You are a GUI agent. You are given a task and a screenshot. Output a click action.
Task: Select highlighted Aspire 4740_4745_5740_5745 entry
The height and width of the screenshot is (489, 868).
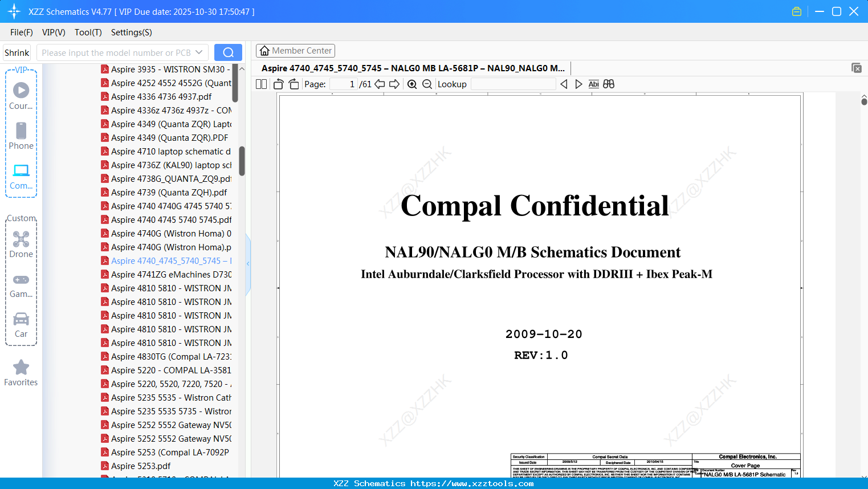pos(166,261)
